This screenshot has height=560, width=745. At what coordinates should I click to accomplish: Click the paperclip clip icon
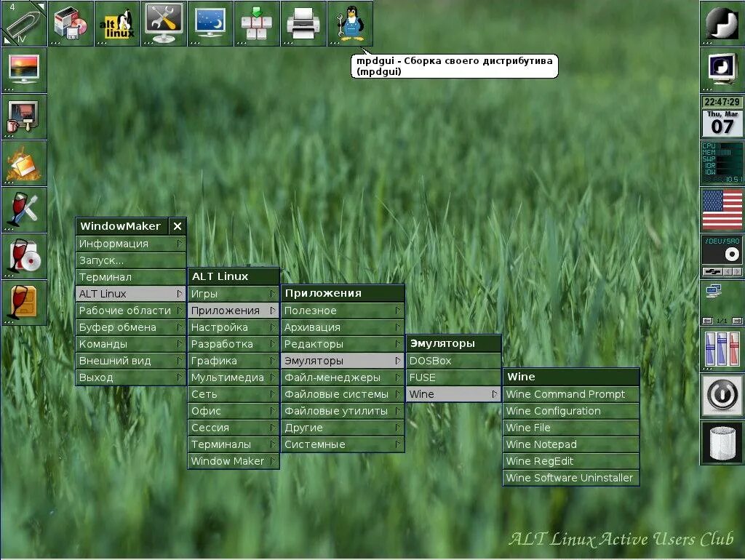[x=24, y=23]
